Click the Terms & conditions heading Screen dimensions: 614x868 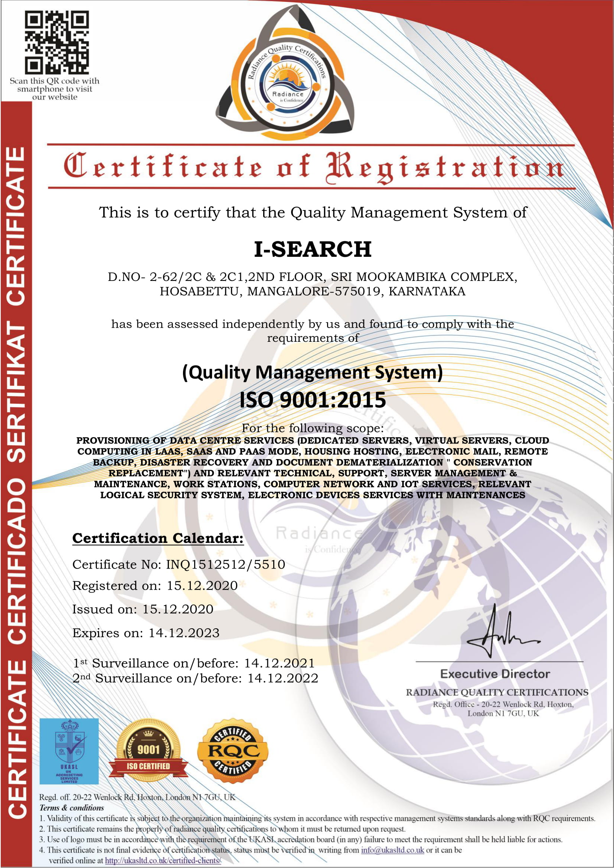click(71, 808)
